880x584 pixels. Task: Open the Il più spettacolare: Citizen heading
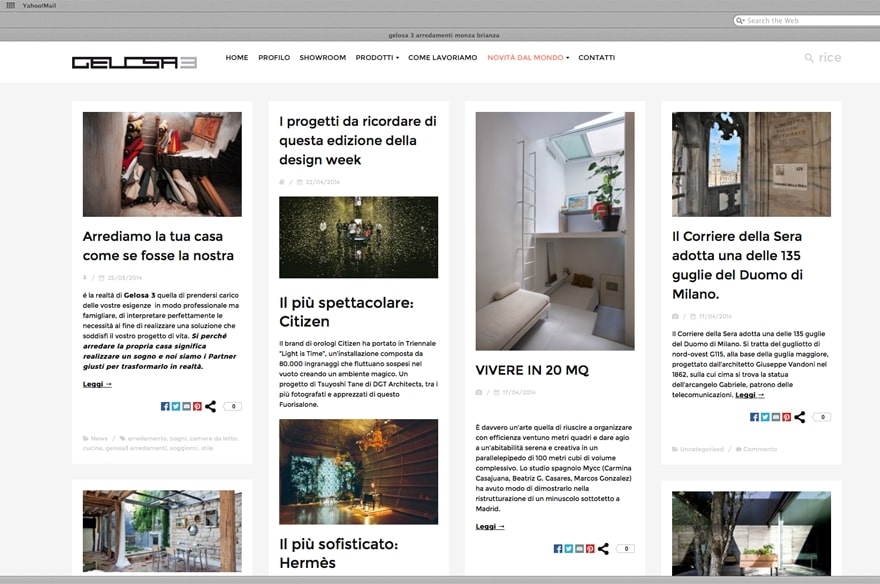346,312
